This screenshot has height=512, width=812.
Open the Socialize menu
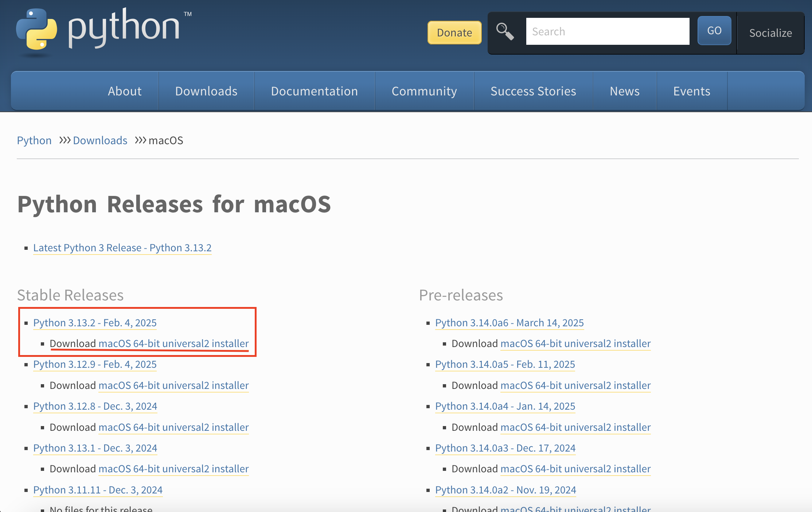tap(770, 33)
